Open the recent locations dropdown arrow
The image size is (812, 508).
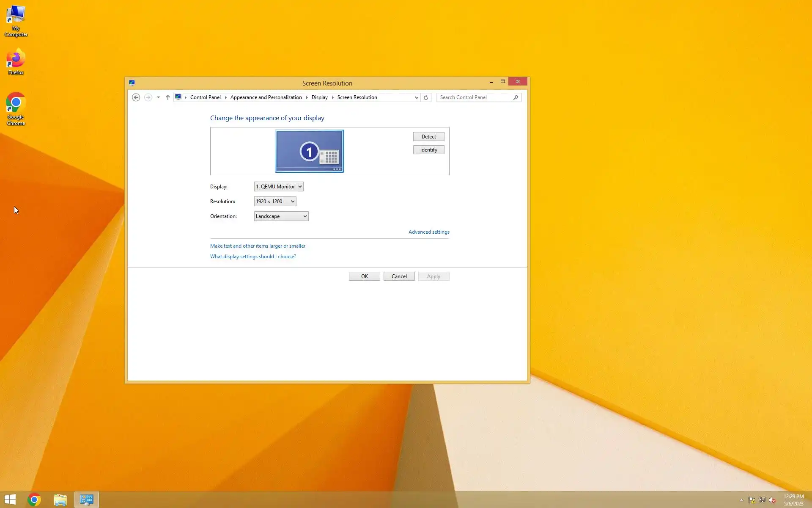coord(158,97)
